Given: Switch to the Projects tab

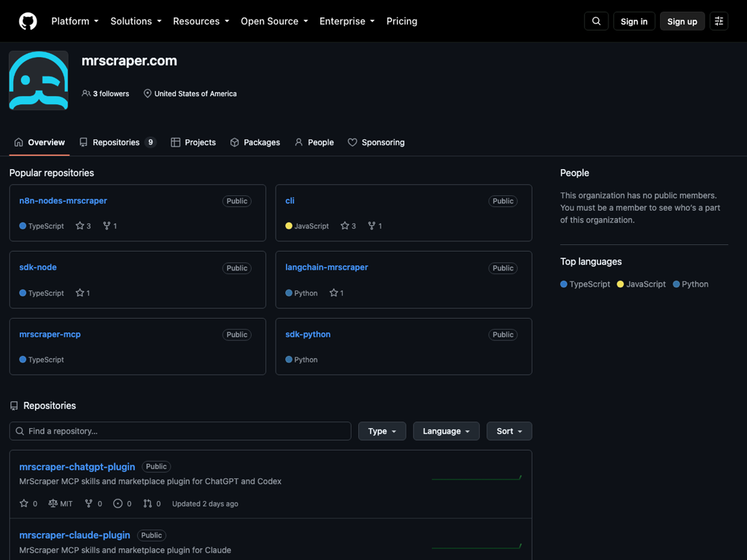Looking at the screenshot, I should tap(193, 142).
